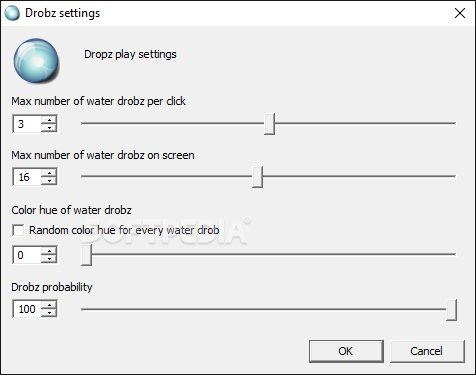
Task: Increase drobz per click with up arrow
Action: 49,120
